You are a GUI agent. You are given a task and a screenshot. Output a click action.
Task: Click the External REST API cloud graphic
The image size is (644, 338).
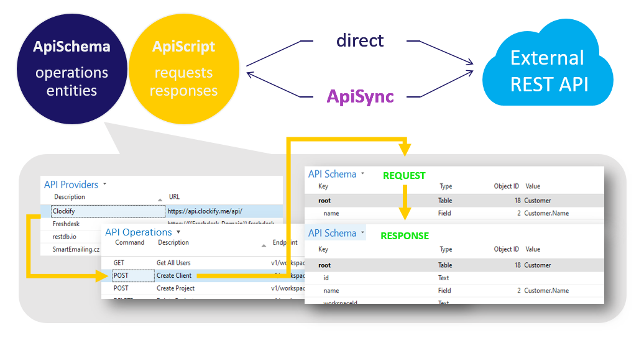548,63
